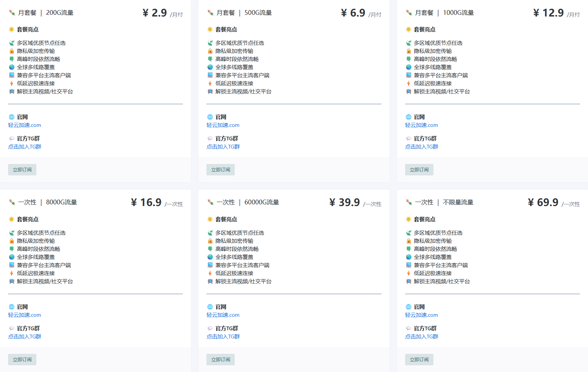Click the subscribe button on the 200G plan
Screen dimensions: 588x372
[x=22, y=170]
